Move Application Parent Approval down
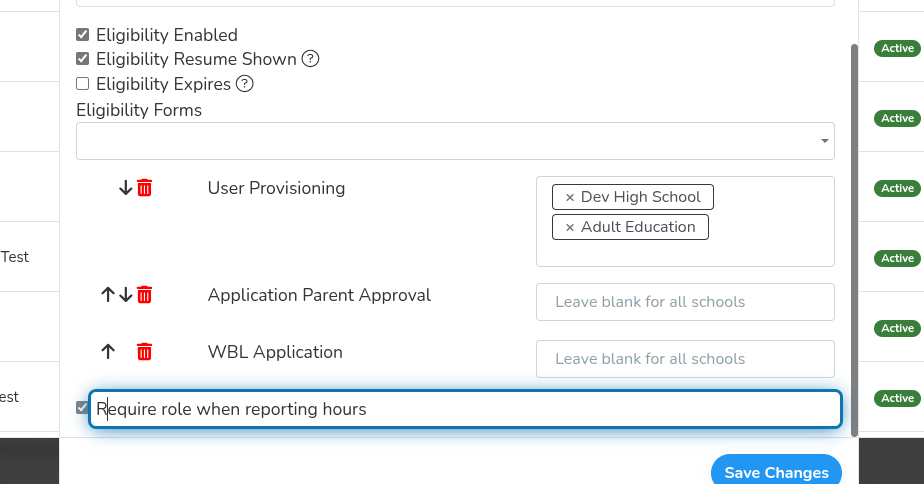This screenshot has height=484, width=924. (x=126, y=295)
